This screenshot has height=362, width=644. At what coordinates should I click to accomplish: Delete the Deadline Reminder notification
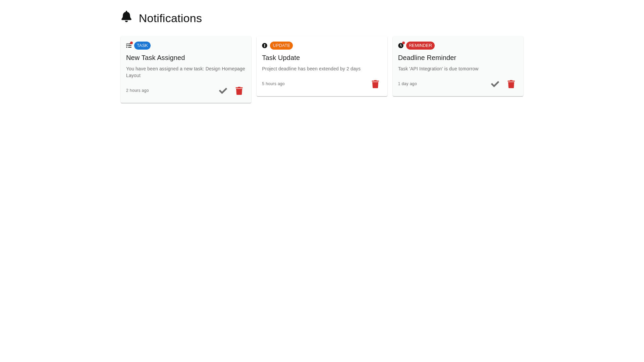pyautogui.click(x=511, y=84)
